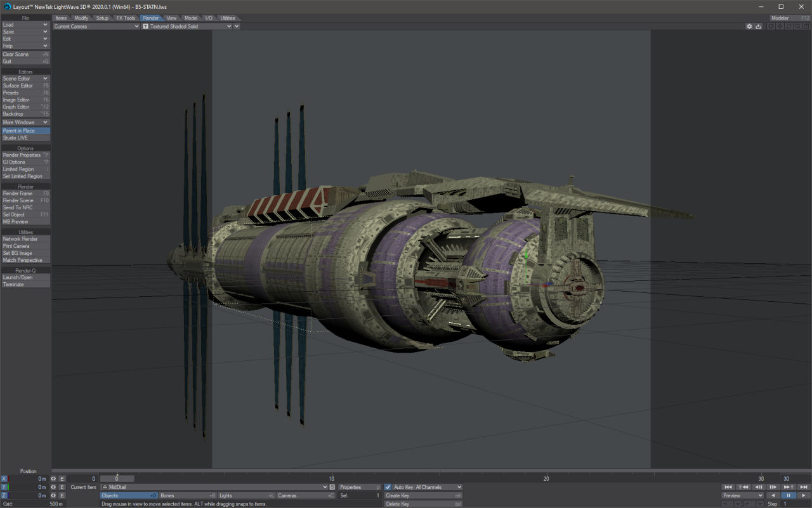812x508 pixels.
Task: Switch to the Modify tab
Action: pyautogui.click(x=81, y=18)
